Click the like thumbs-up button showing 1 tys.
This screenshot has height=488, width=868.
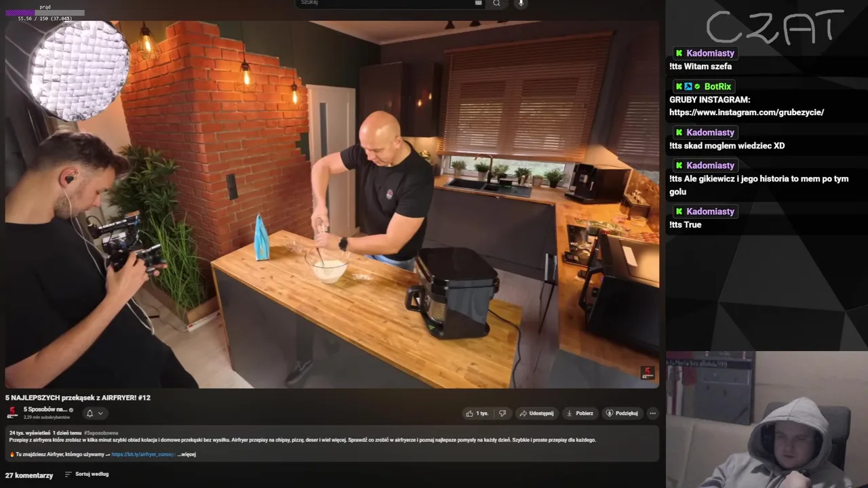pyautogui.click(x=477, y=413)
